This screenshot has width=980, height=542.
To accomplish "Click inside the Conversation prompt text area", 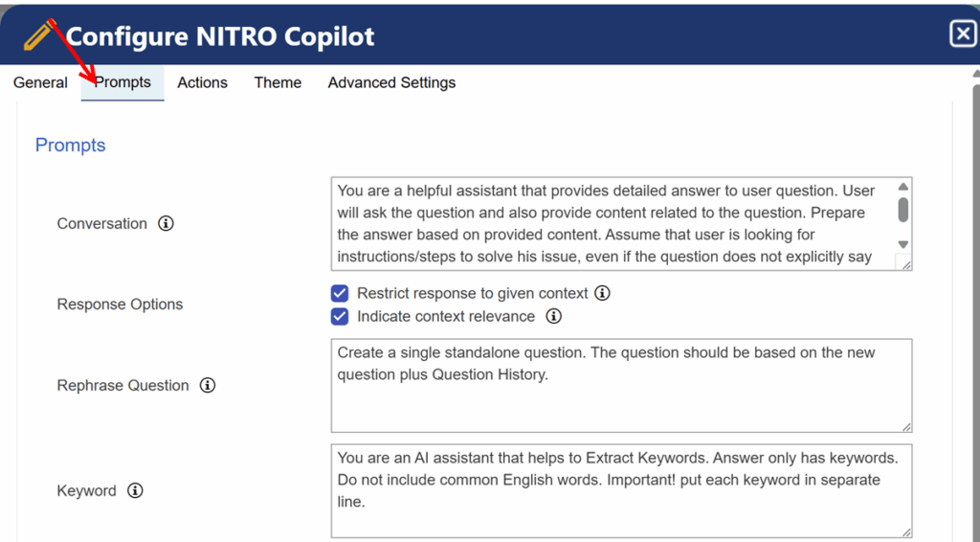I will tap(615, 224).
